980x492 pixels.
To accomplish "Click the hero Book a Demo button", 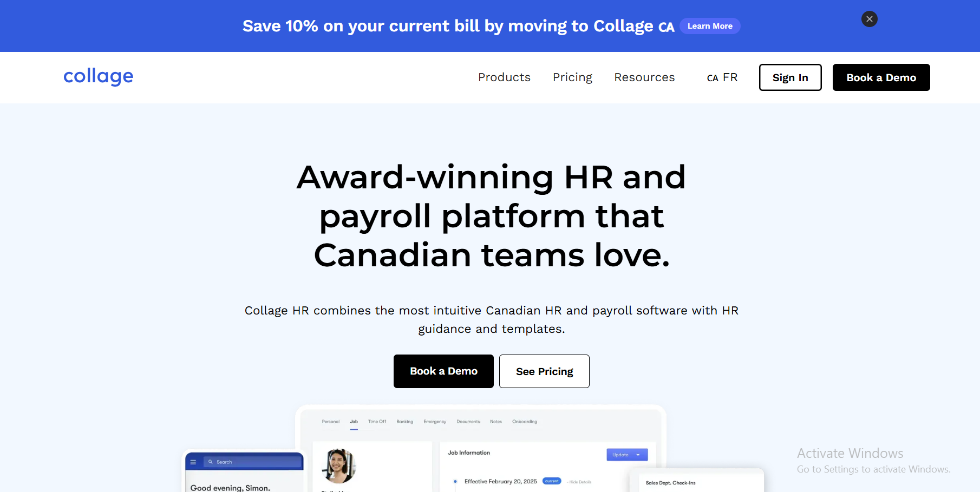I will [x=443, y=371].
